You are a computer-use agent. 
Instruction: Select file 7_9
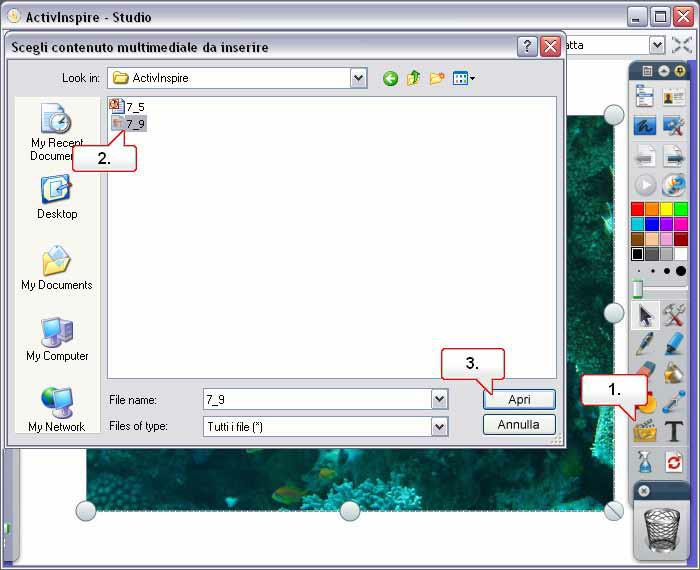pos(129,124)
